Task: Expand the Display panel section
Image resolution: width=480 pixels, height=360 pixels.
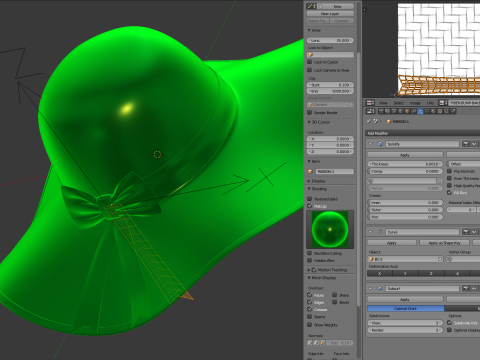Action: (309, 181)
